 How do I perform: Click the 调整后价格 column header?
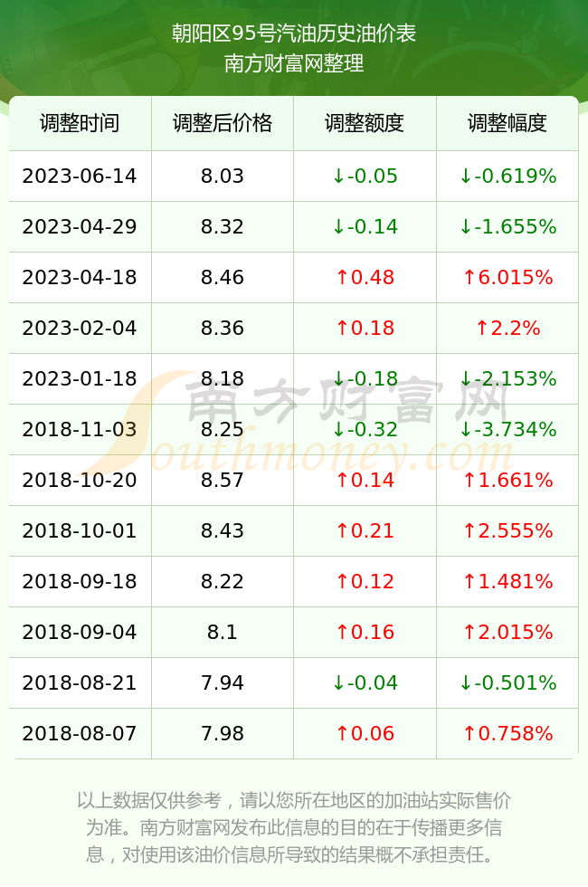click(223, 123)
